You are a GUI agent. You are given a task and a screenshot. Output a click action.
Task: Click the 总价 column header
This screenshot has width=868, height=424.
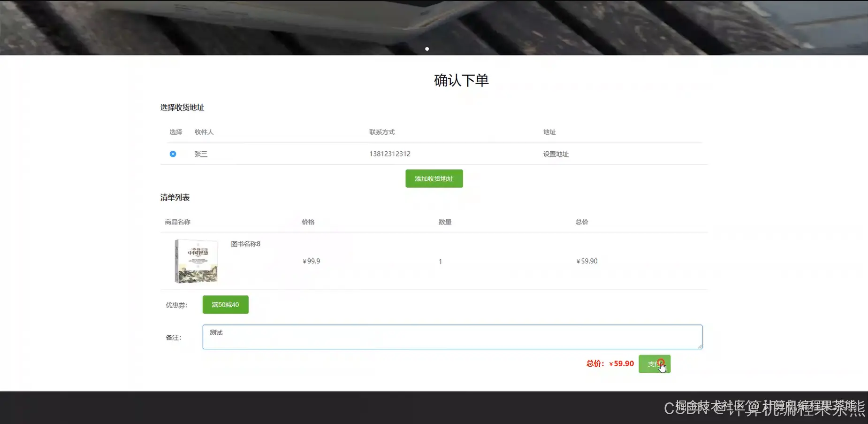point(581,222)
